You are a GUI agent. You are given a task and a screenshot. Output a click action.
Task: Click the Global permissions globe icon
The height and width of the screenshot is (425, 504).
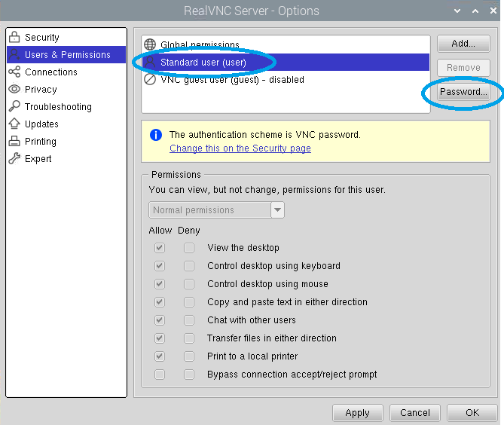pos(150,44)
